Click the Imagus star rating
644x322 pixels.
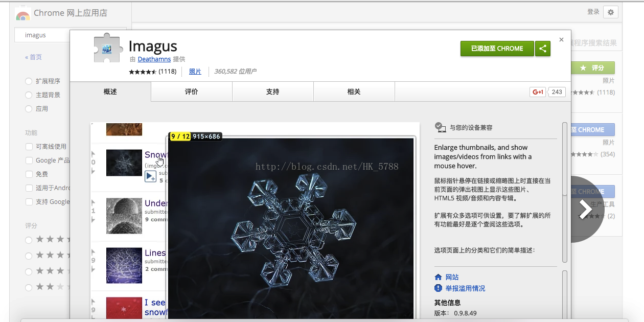pos(143,72)
